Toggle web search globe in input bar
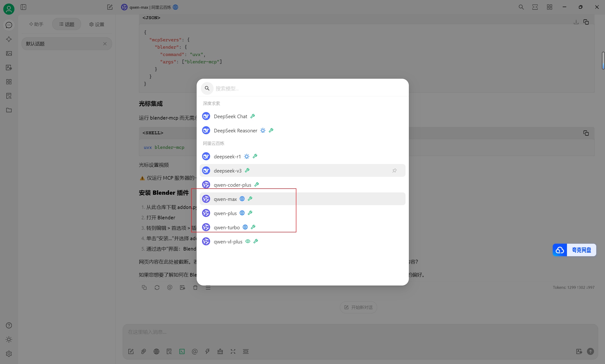This screenshot has height=364, width=605. (156, 351)
